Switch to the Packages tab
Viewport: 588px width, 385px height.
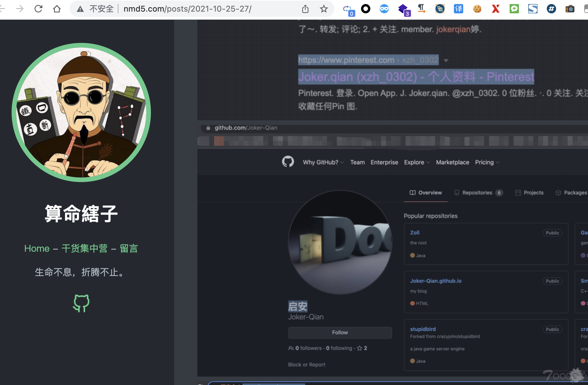click(x=571, y=193)
